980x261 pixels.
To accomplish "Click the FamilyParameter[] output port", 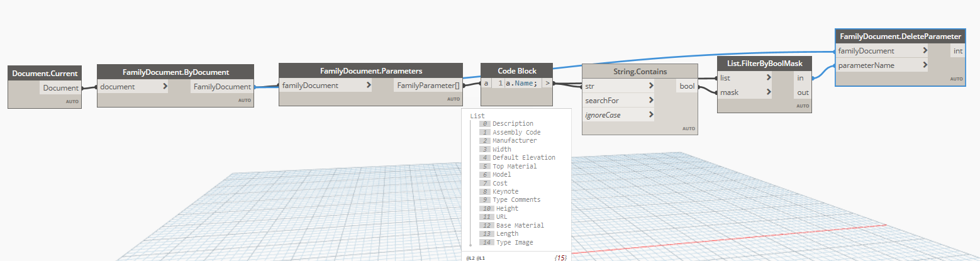I will click(428, 86).
